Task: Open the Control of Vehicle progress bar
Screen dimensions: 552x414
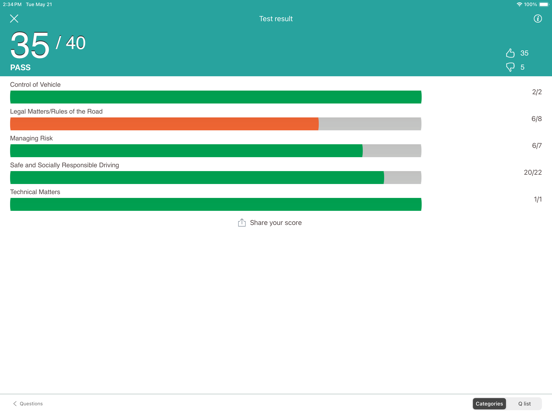Action: click(215, 97)
